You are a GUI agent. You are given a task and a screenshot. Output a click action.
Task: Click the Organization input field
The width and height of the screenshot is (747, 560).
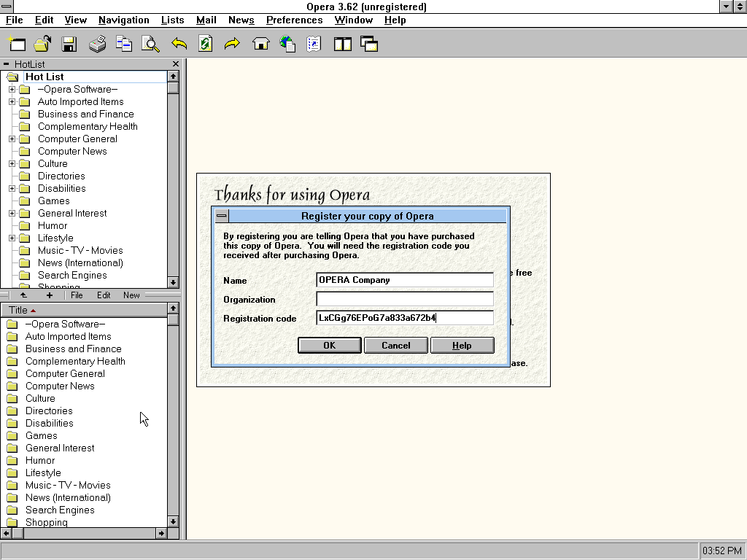pyautogui.click(x=405, y=299)
